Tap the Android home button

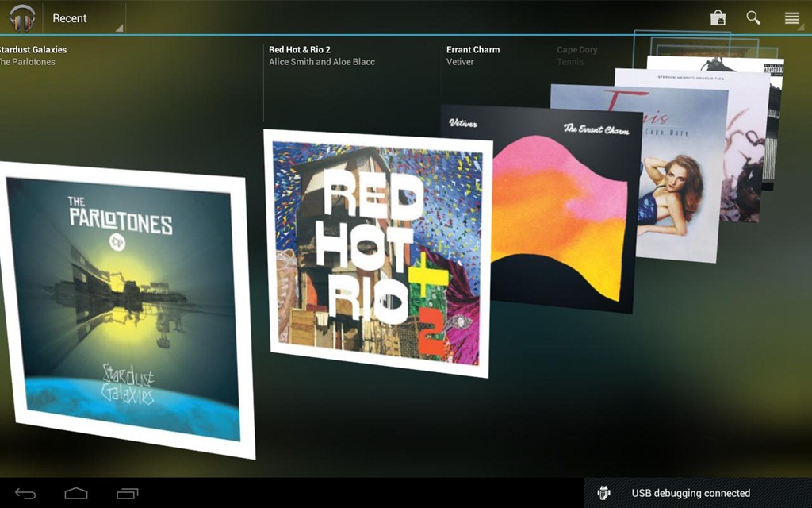pos(76,494)
